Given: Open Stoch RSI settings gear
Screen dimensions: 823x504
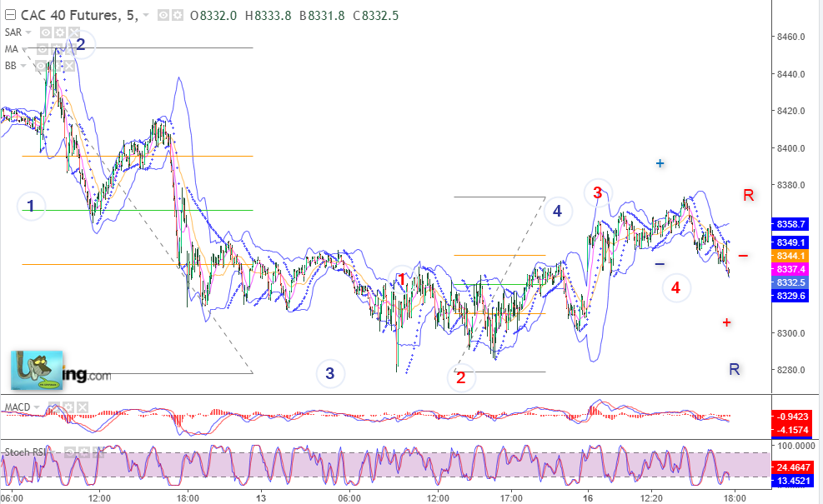Looking at the screenshot, I should tap(84, 452).
